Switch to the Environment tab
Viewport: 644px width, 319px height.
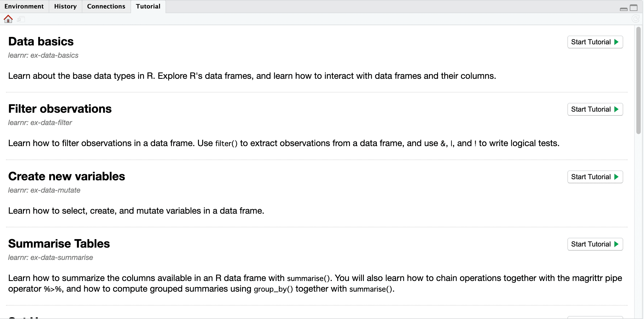[24, 6]
